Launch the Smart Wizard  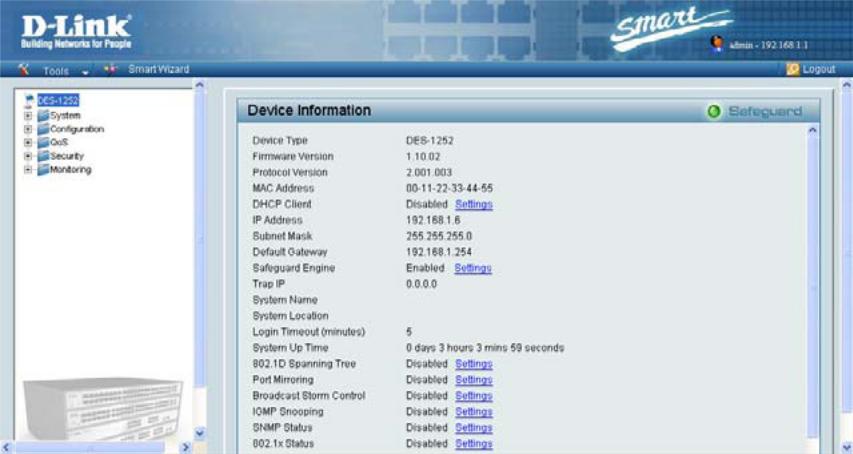point(158,69)
